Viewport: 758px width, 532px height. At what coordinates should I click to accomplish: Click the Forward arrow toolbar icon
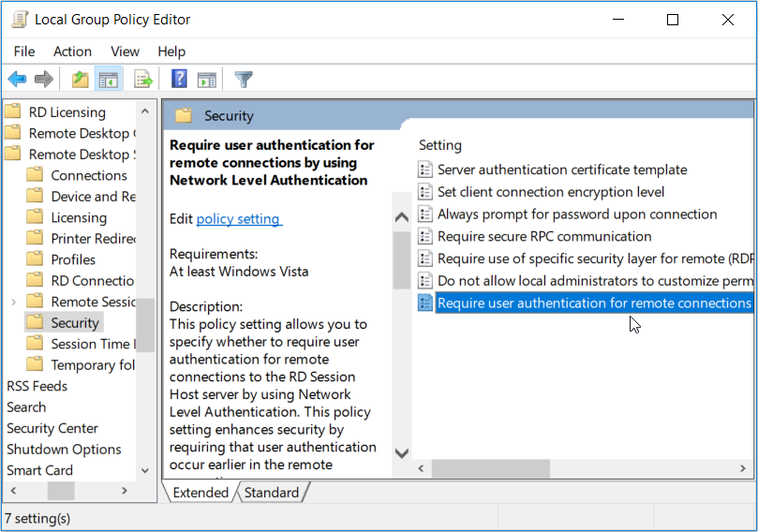coord(43,80)
